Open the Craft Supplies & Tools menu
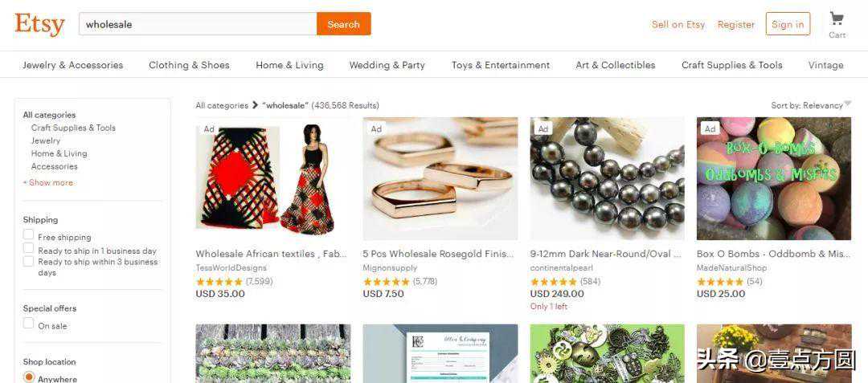 tap(732, 65)
